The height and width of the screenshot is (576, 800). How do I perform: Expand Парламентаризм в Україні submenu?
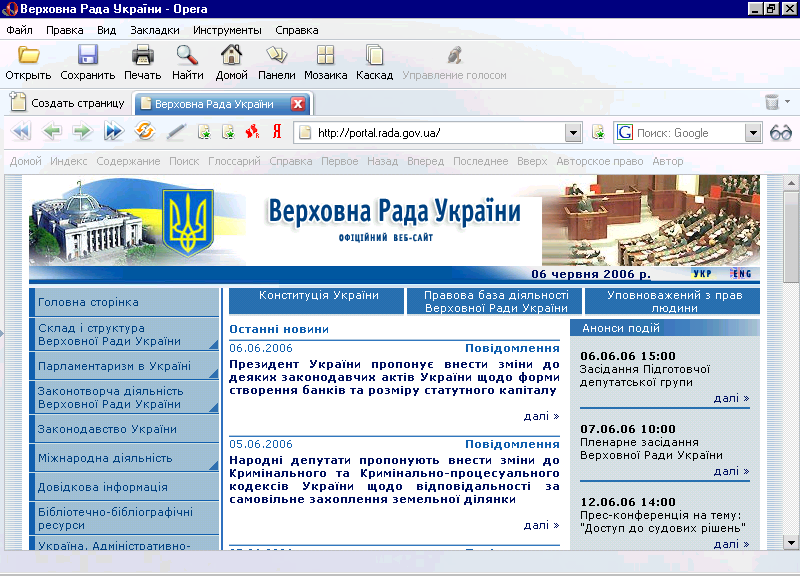point(214,374)
